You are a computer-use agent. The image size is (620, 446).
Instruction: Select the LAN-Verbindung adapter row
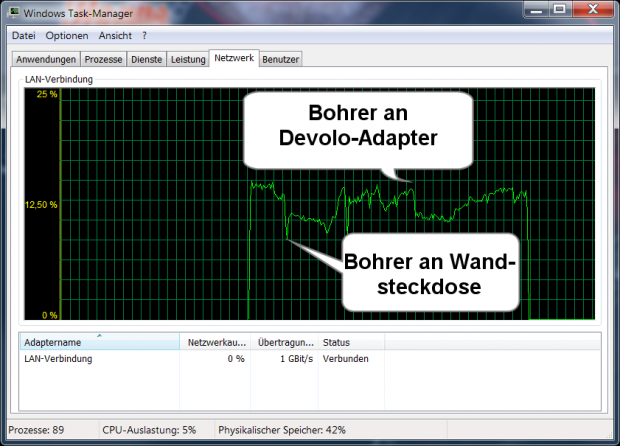[x=310, y=359]
